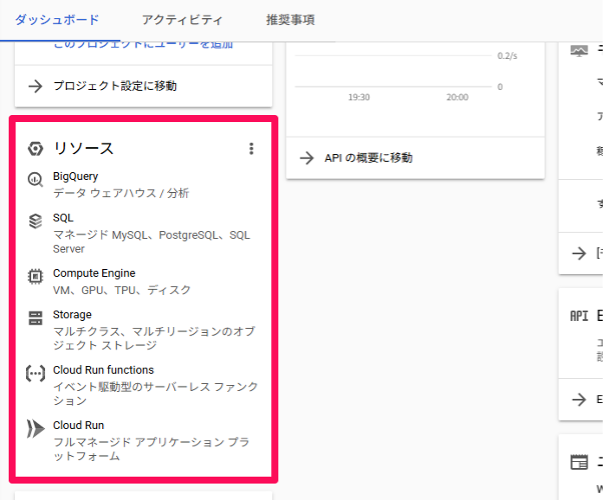Click the リソース card heading
Viewport: 604px width, 500px height.
tap(83, 149)
